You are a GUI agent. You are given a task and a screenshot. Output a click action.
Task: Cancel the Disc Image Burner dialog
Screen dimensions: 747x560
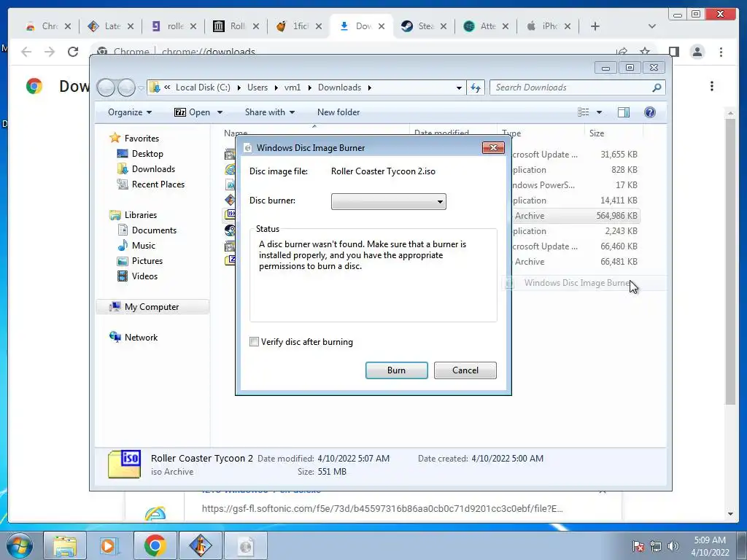click(x=465, y=370)
